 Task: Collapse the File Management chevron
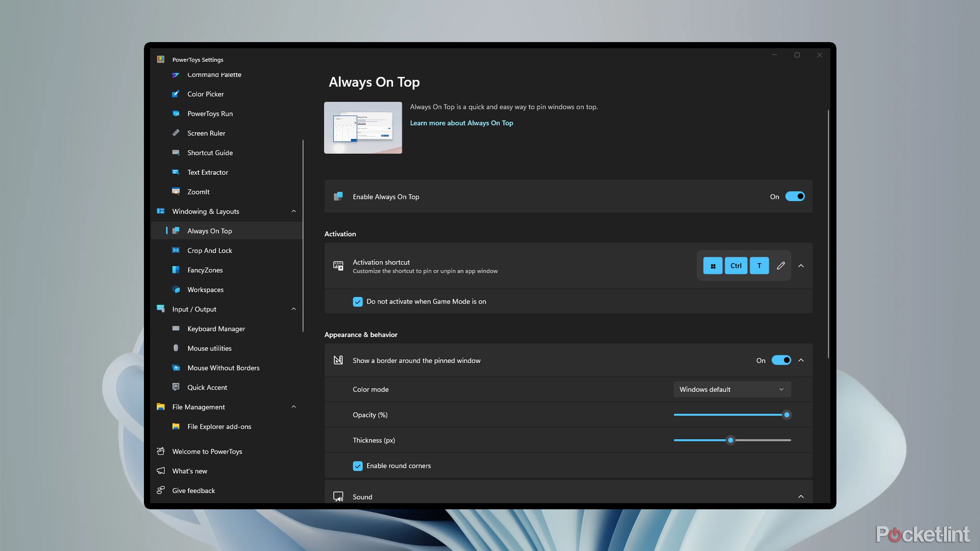pos(294,407)
